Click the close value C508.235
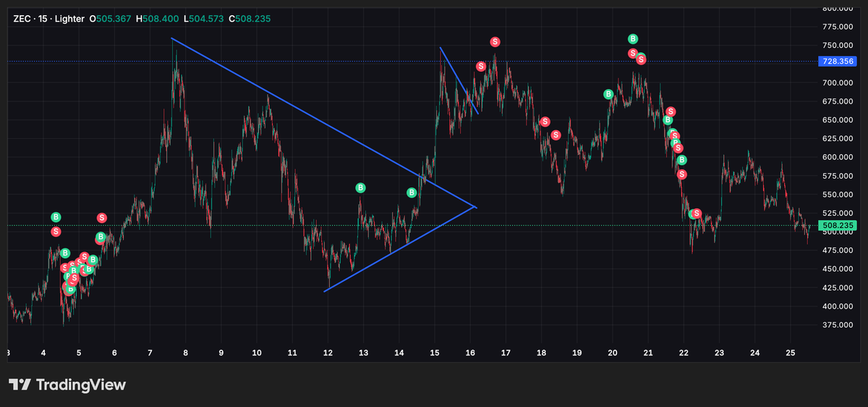The width and height of the screenshot is (868, 407). (x=250, y=19)
